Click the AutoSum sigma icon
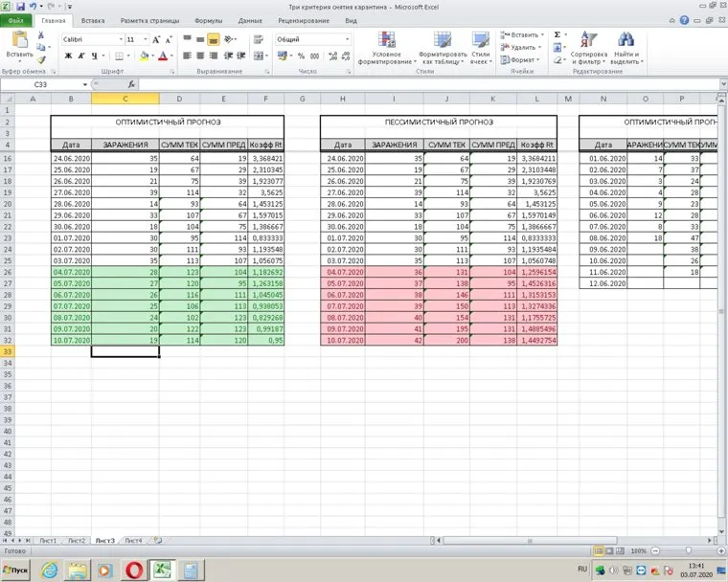 557,34
